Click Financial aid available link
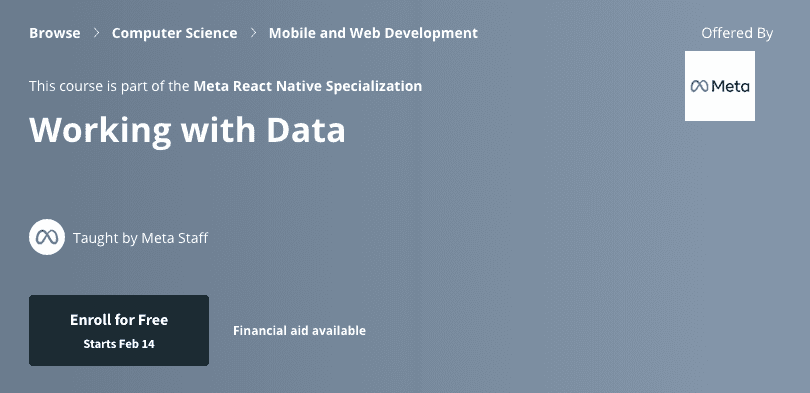Image resolution: width=810 pixels, height=393 pixels. pyautogui.click(x=299, y=331)
